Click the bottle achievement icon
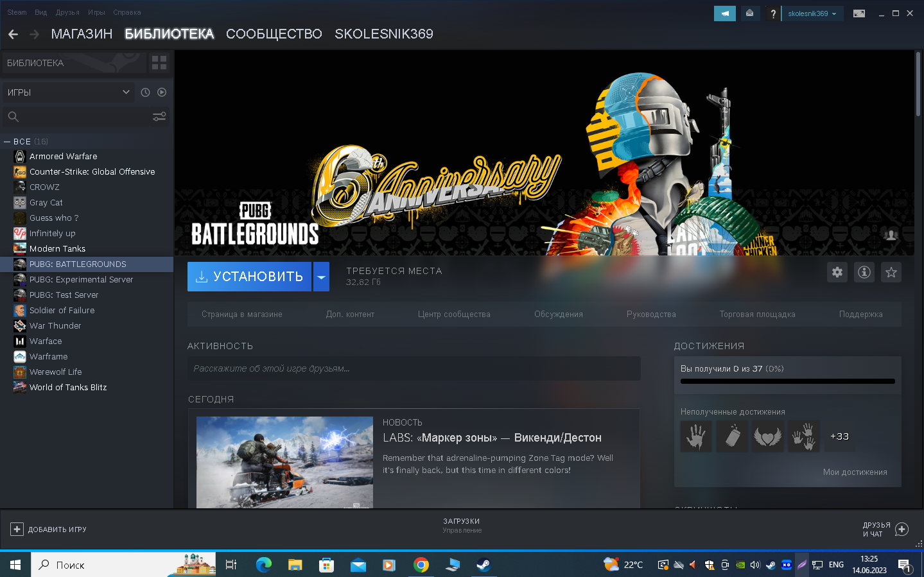 tap(732, 436)
